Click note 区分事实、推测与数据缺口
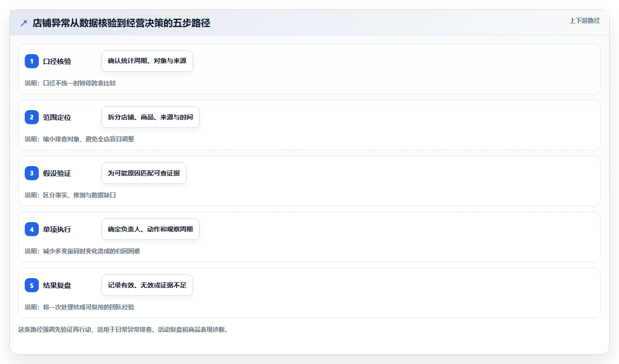Image resolution: width=619 pixels, height=364 pixels. pyautogui.click(x=79, y=195)
